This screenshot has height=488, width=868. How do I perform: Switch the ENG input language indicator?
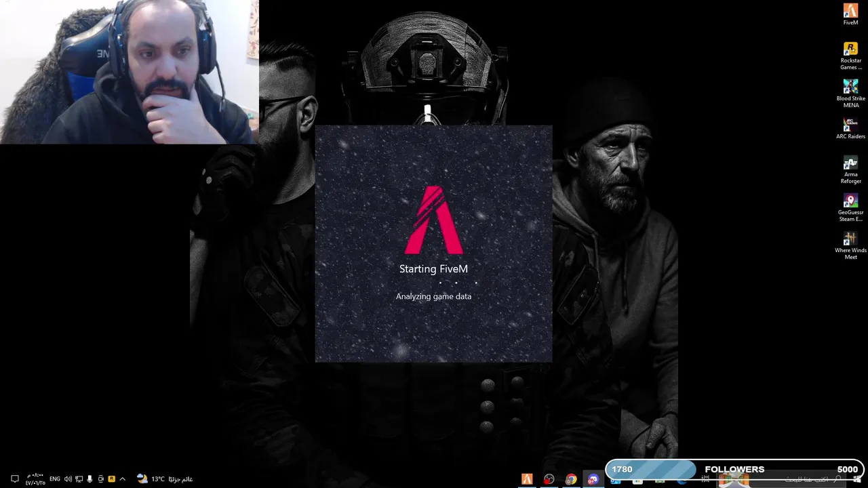(55, 479)
